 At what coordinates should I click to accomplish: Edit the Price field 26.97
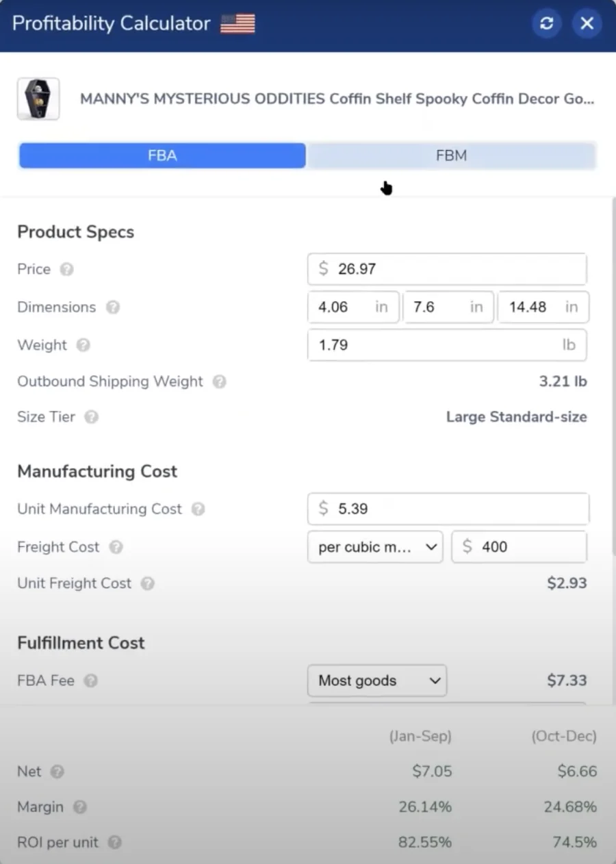[447, 269]
